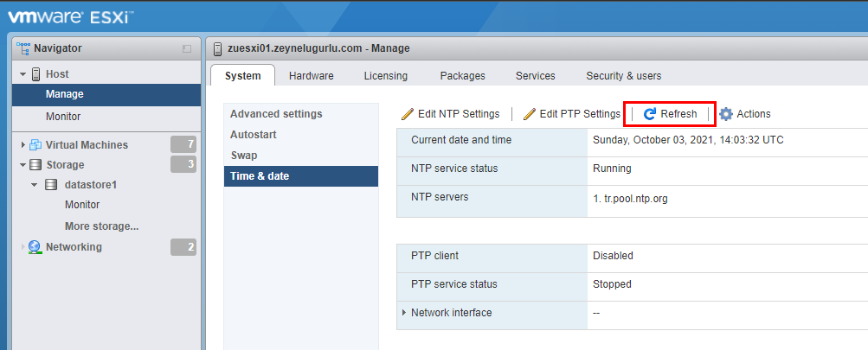Select Time & date in the side menu

[301, 176]
